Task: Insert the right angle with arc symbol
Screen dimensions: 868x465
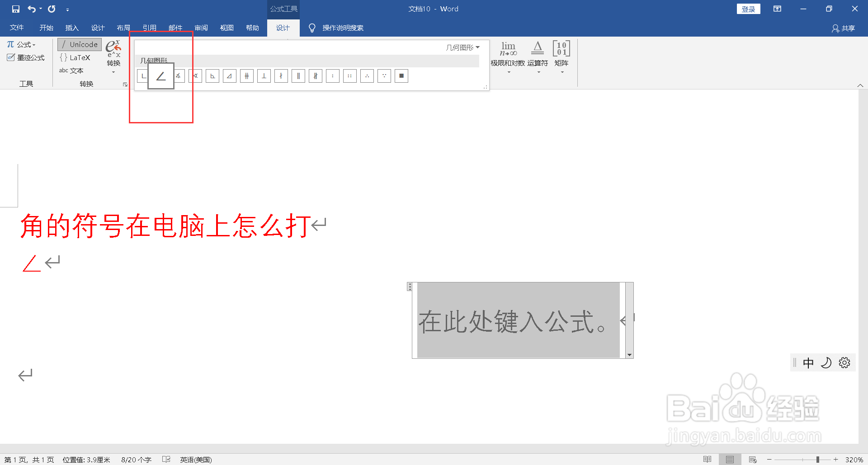Action: 212,76
